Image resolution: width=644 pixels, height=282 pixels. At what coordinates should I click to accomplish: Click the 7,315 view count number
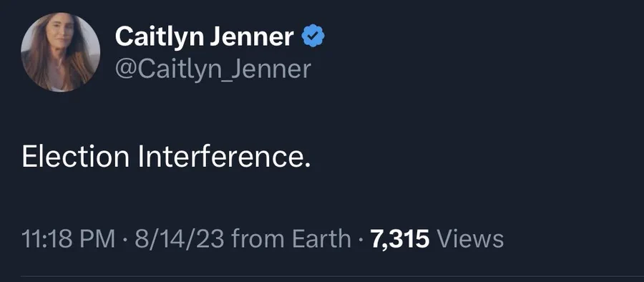399,239
